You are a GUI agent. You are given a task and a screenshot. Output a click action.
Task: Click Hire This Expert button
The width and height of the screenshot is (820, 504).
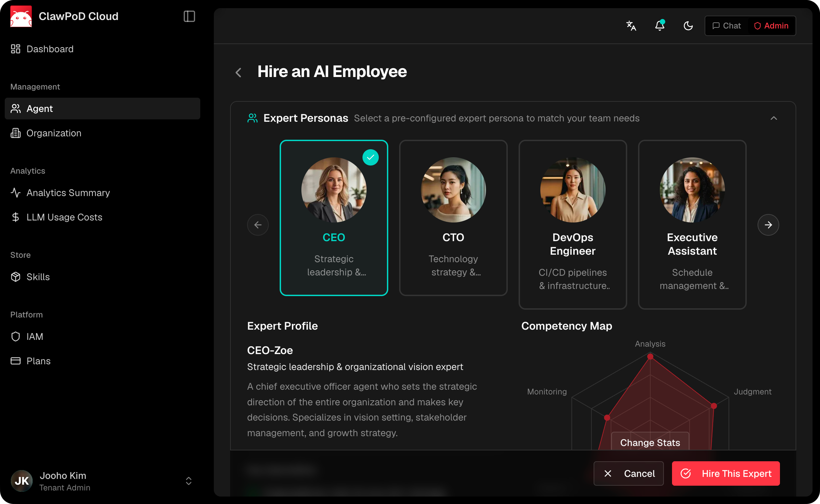click(726, 473)
